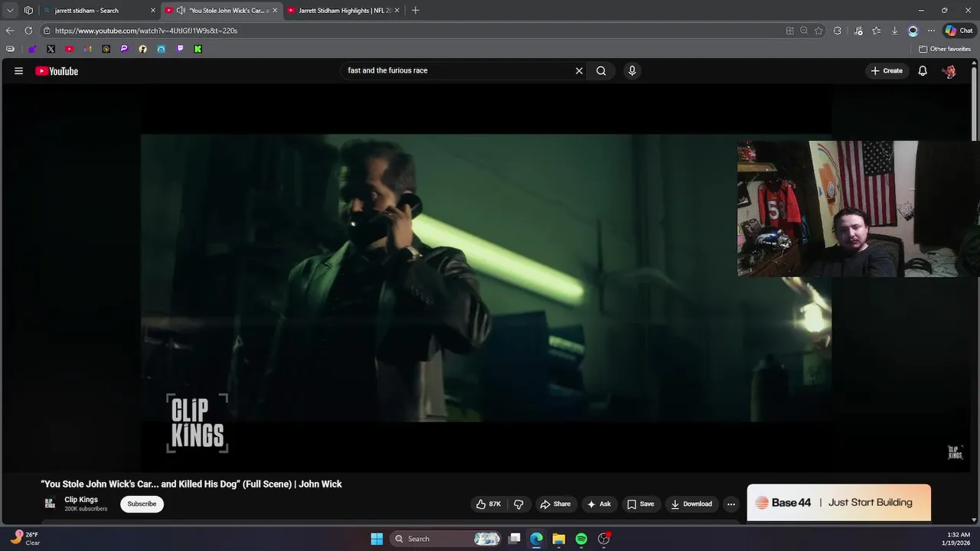Open a new browser tab
Screen dimensions: 980x551
coord(415,11)
